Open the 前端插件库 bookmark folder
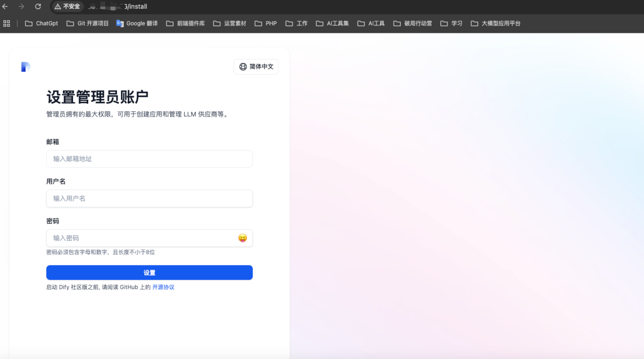644x359 pixels. (185, 24)
